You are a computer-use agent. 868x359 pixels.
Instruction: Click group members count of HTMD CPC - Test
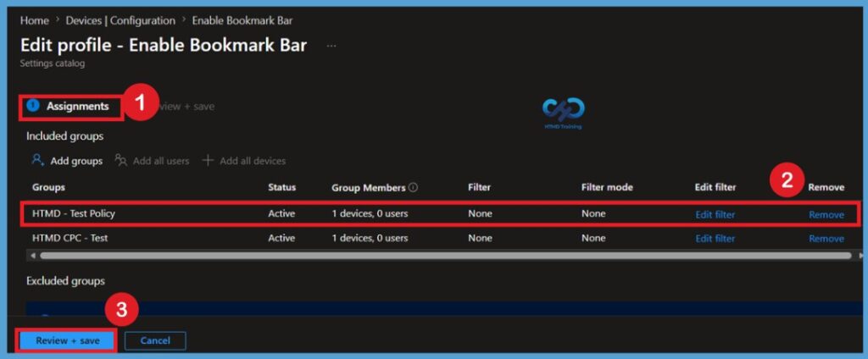point(370,238)
